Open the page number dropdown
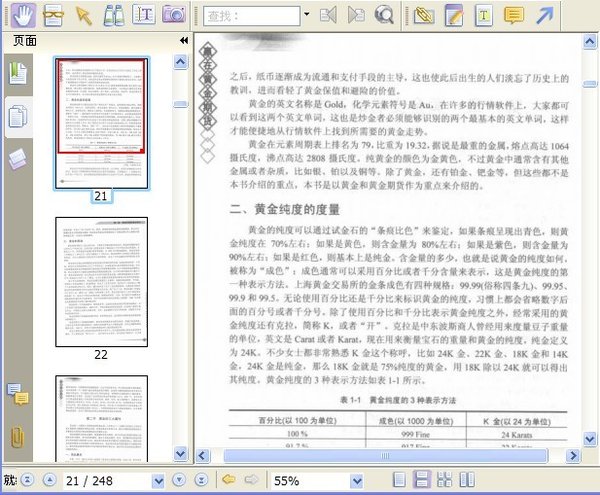This screenshot has height=495, width=600. 158,481
